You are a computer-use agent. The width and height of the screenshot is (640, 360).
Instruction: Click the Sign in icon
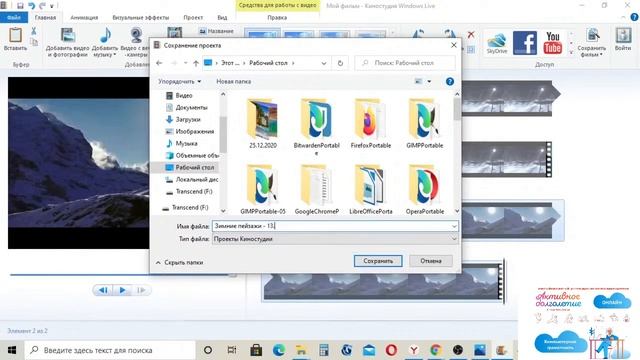[623, 36]
